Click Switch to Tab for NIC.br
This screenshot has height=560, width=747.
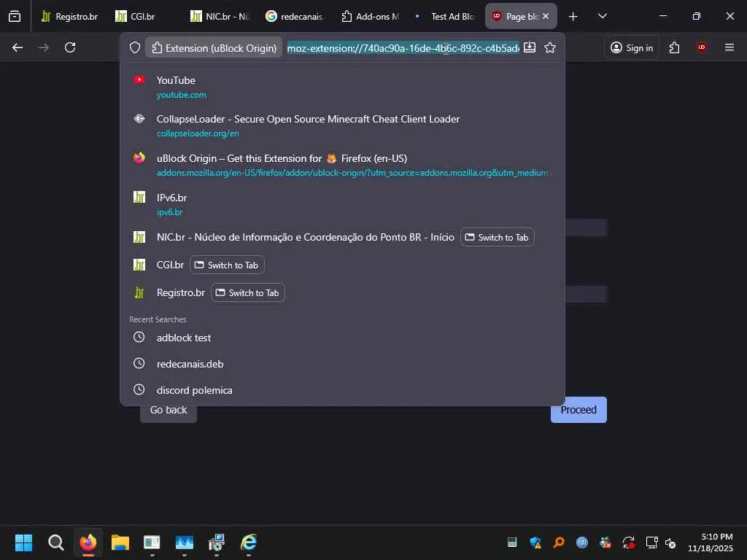click(x=498, y=237)
